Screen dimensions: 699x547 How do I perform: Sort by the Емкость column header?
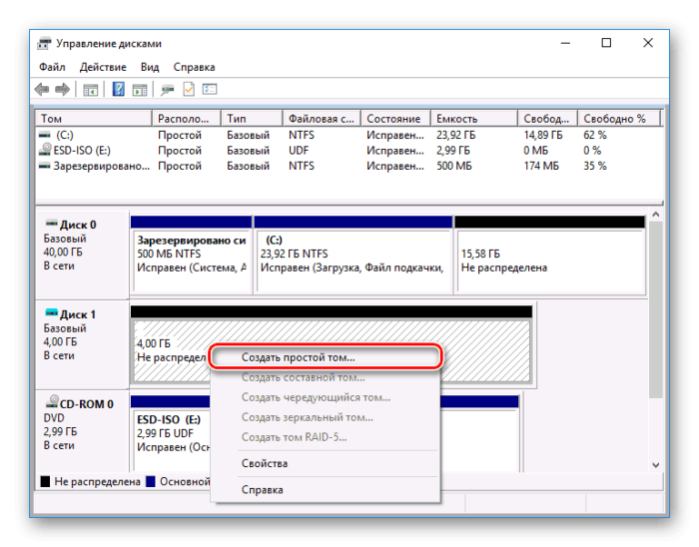pyautogui.click(x=474, y=119)
